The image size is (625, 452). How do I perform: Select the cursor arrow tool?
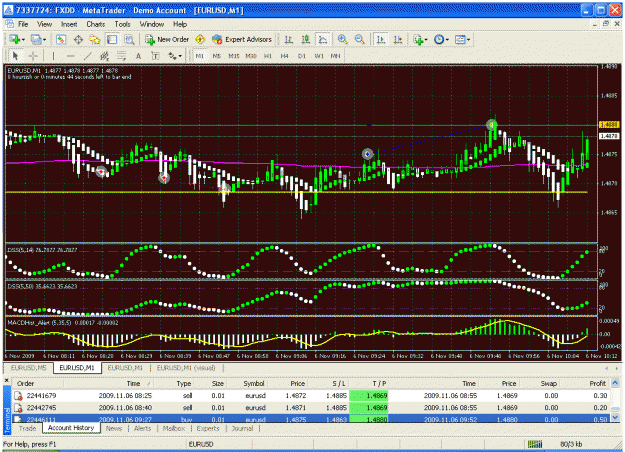[x=16, y=56]
